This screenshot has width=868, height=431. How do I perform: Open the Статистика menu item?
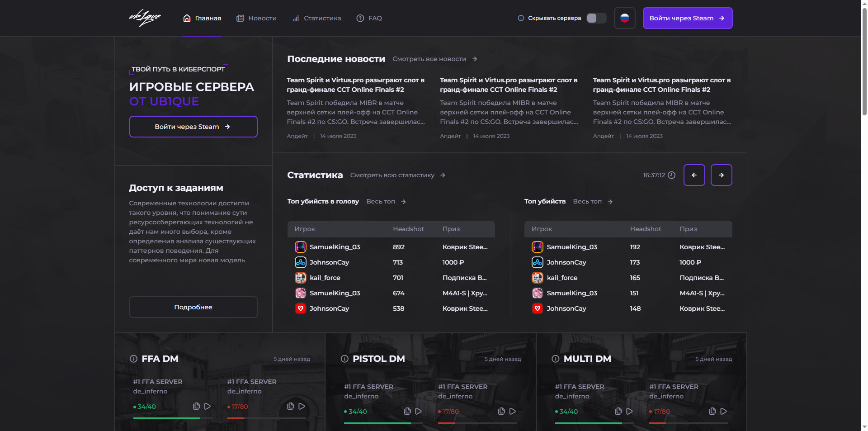click(x=316, y=18)
